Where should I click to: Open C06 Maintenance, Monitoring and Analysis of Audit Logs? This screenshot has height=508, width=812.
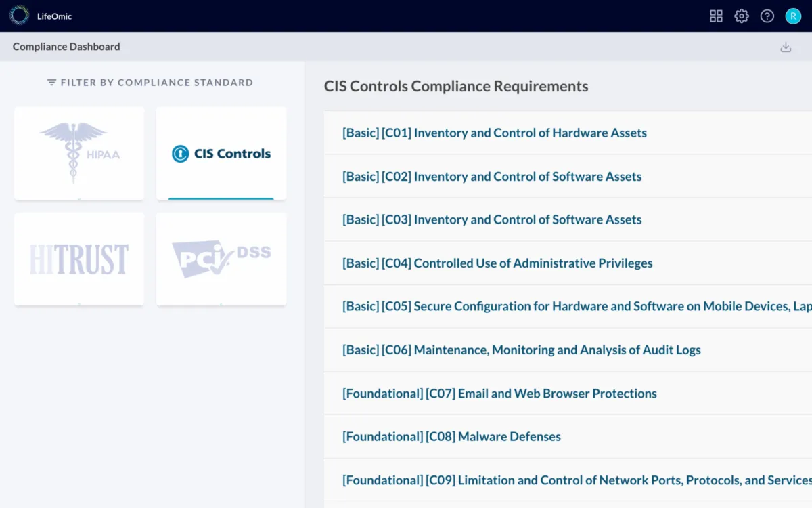tap(522, 350)
